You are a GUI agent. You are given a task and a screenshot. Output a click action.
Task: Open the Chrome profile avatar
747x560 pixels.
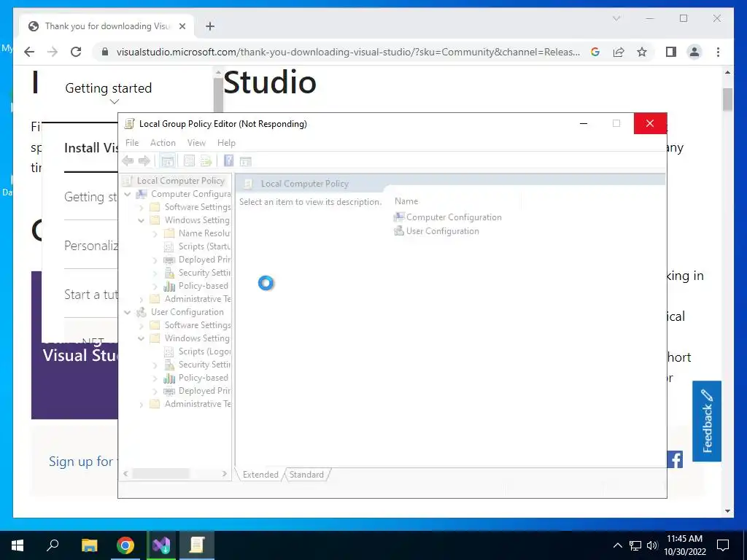[x=694, y=52]
